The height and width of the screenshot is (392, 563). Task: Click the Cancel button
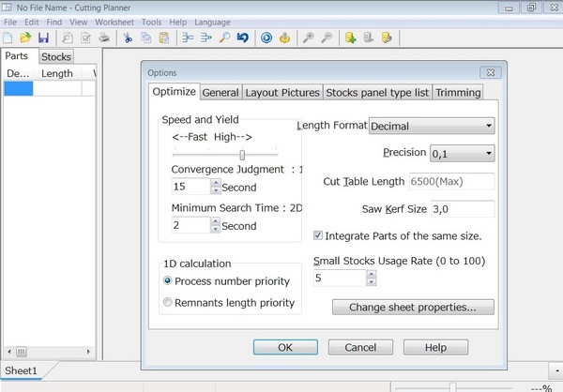pyautogui.click(x=360, y=347)
